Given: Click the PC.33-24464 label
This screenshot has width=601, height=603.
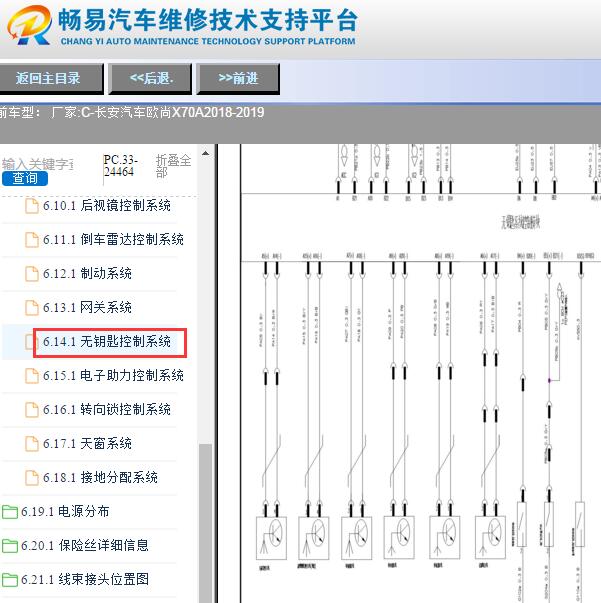Looking at the screenshot, I should 120,165.
